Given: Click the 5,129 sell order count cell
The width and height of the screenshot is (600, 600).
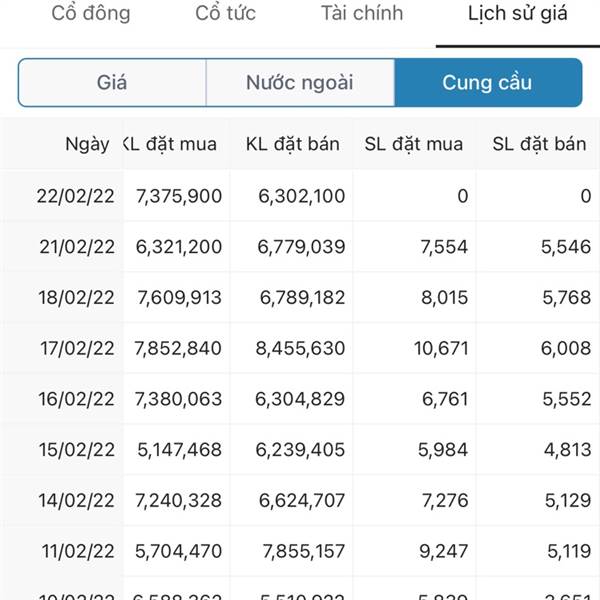Looking at the screenshot, I should pos(568,501).
